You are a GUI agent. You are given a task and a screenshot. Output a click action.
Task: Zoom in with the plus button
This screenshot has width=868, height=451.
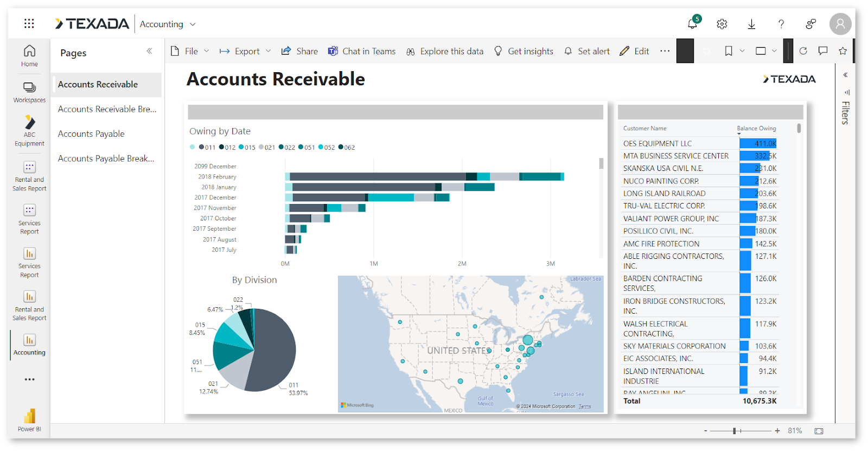[x=777, y=431]
